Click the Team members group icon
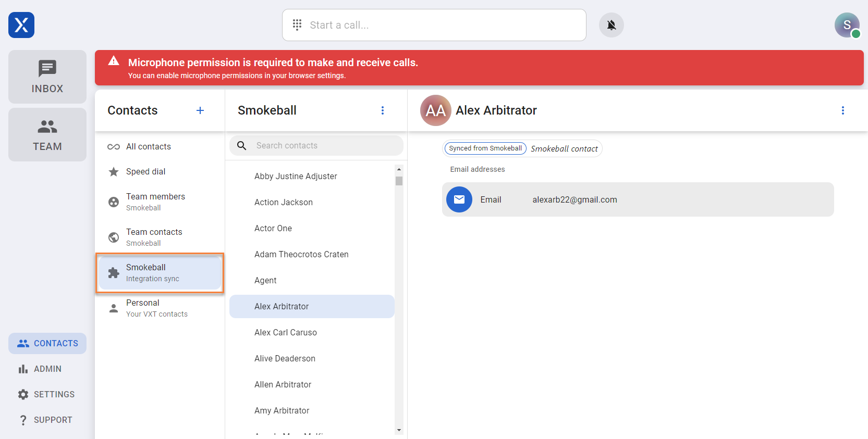 click(114, 202)
